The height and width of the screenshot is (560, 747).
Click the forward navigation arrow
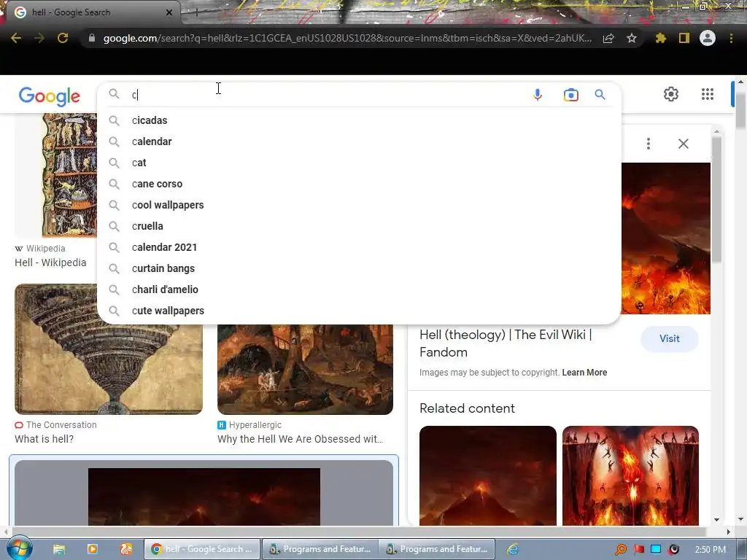point(39,38)
